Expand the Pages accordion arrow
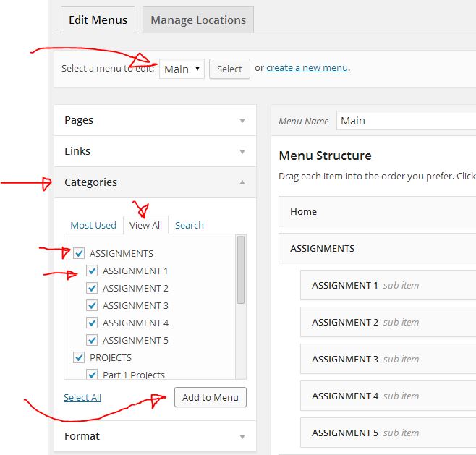Screen dimensions: 476x455 pyautogui.click(x=242, y=121)
